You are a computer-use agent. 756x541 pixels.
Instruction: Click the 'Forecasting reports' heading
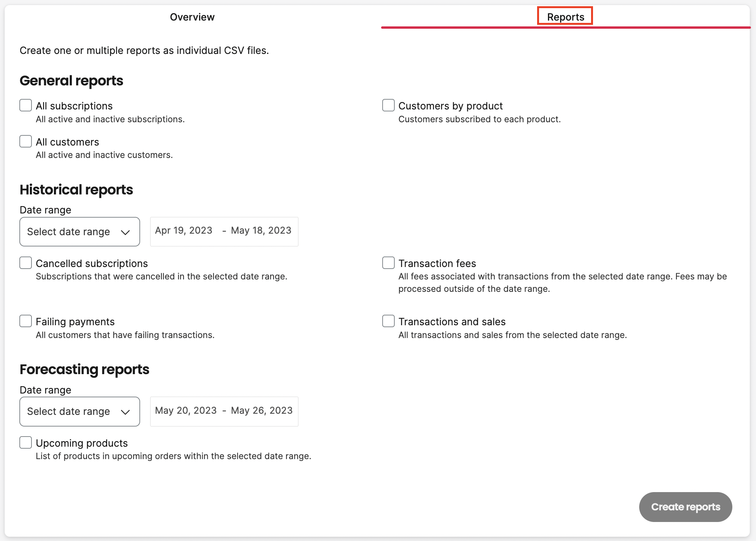pos(85,369)
